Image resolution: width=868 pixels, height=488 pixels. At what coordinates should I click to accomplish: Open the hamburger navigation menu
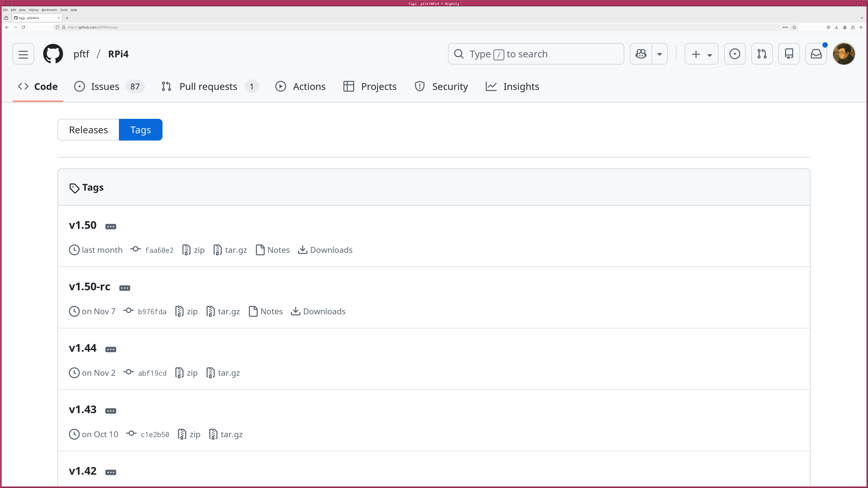23,54
